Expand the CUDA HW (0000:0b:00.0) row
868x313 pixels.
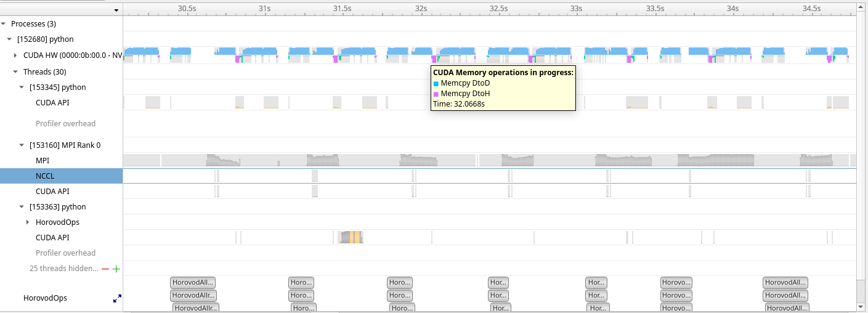click(x=16, y=55)
